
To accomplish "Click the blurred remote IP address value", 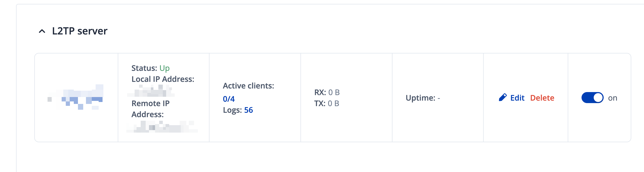I will pos(162,127).
